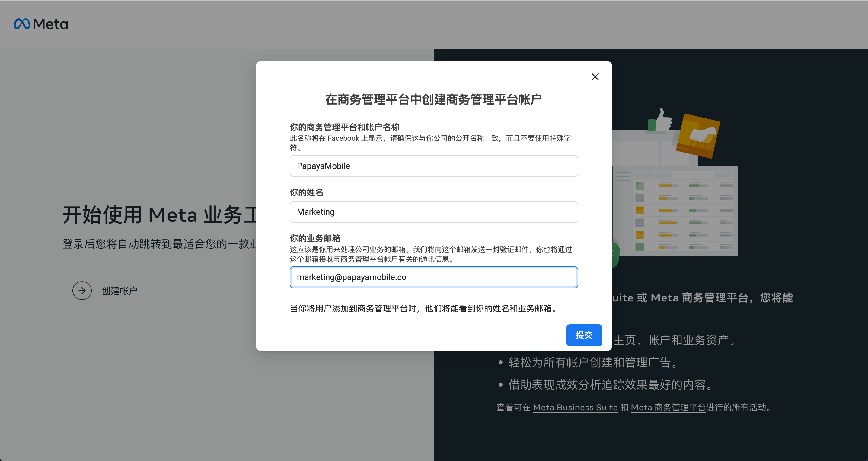Click the orange chair picture illustration
Viewport: 868px width, 461px height.
(x=698, y=136)
